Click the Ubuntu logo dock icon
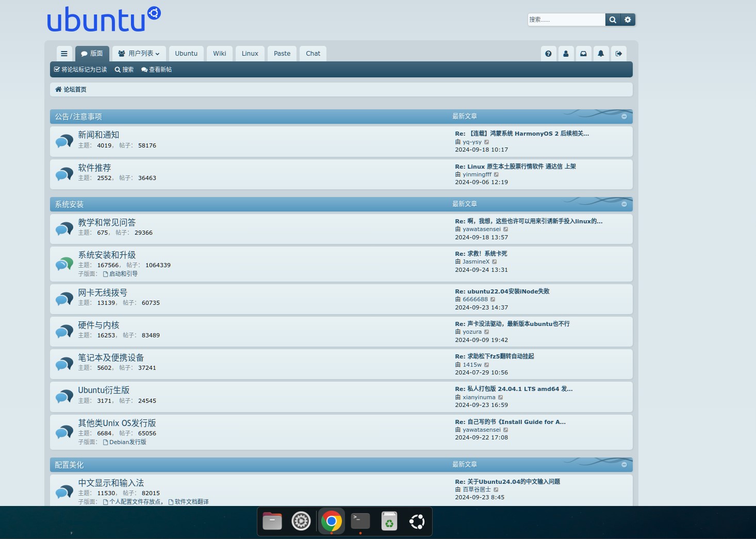This screenshot has height=539, width=756. (x=417, y=521)
